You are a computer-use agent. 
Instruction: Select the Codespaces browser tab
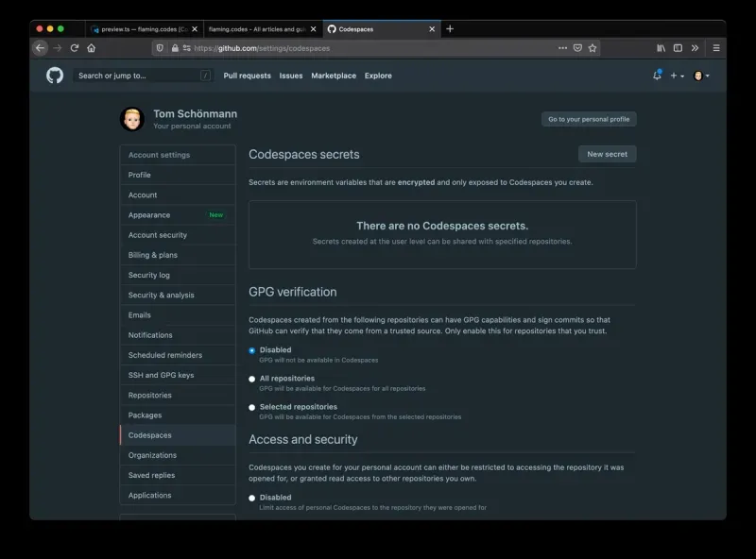(382, 29)
